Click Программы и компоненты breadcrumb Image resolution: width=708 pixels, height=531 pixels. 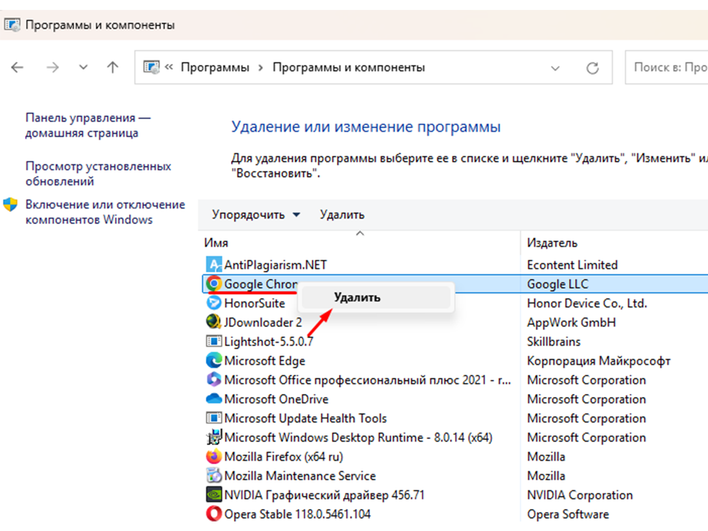[349, 67]
